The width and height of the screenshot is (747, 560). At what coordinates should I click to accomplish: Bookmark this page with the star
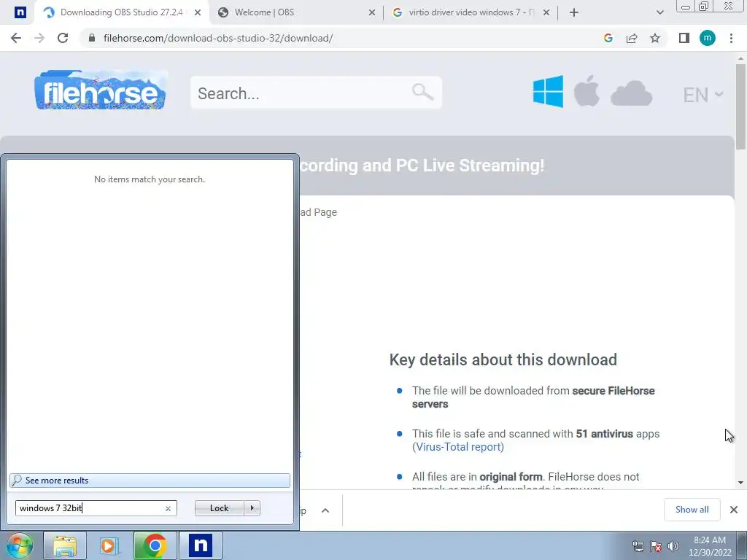point(655,38)
